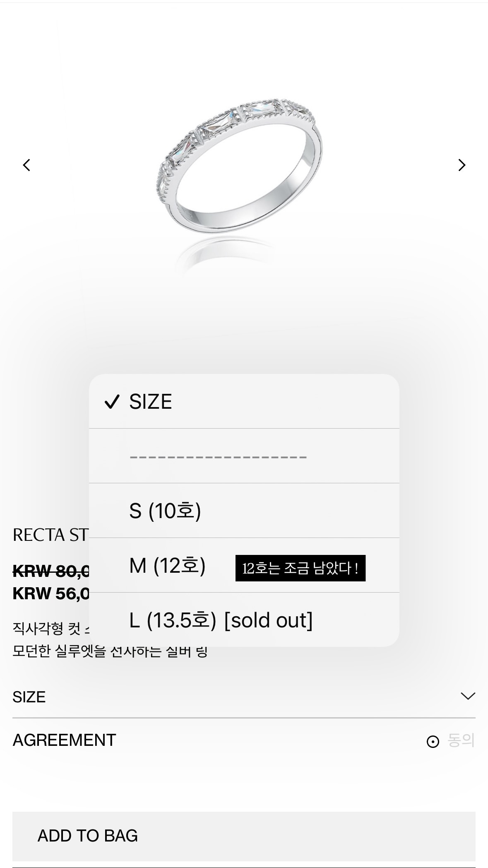Go to next product image arrow
The width and height of the screenshot is (488, 868).
point(462,165)
